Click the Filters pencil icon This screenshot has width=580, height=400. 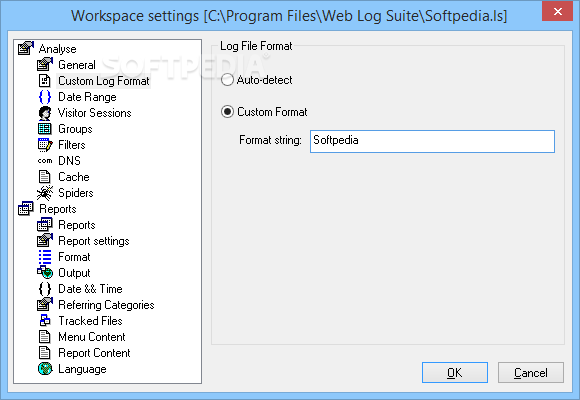tap(45, 145)
